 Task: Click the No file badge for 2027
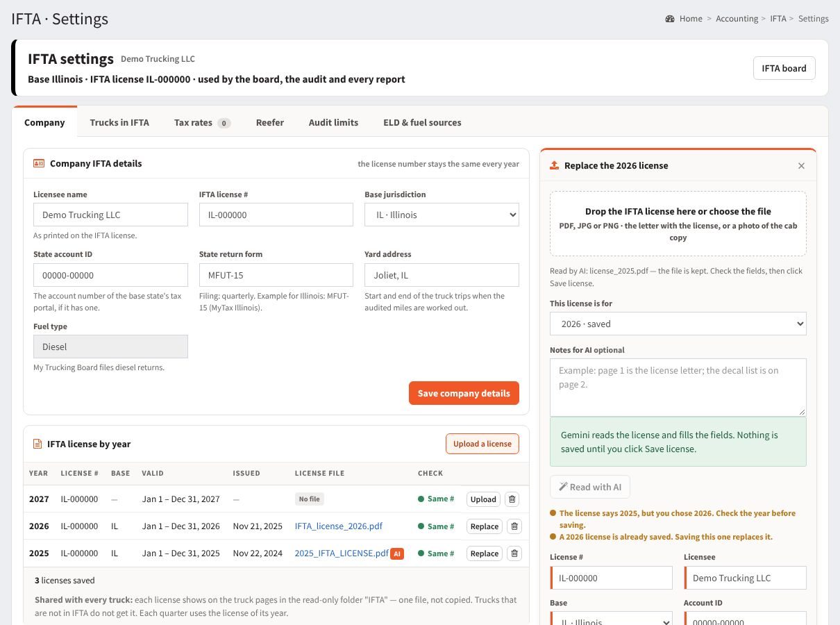[x=310, y=499]
